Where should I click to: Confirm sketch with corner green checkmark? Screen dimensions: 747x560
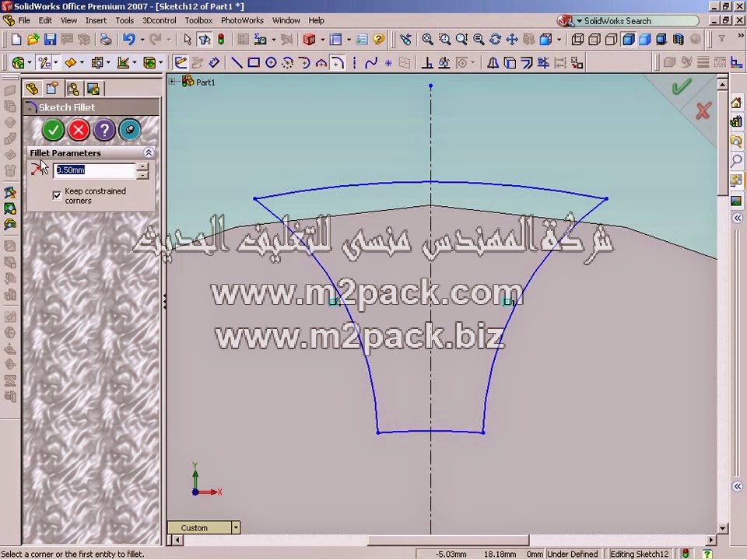point(682,86)
